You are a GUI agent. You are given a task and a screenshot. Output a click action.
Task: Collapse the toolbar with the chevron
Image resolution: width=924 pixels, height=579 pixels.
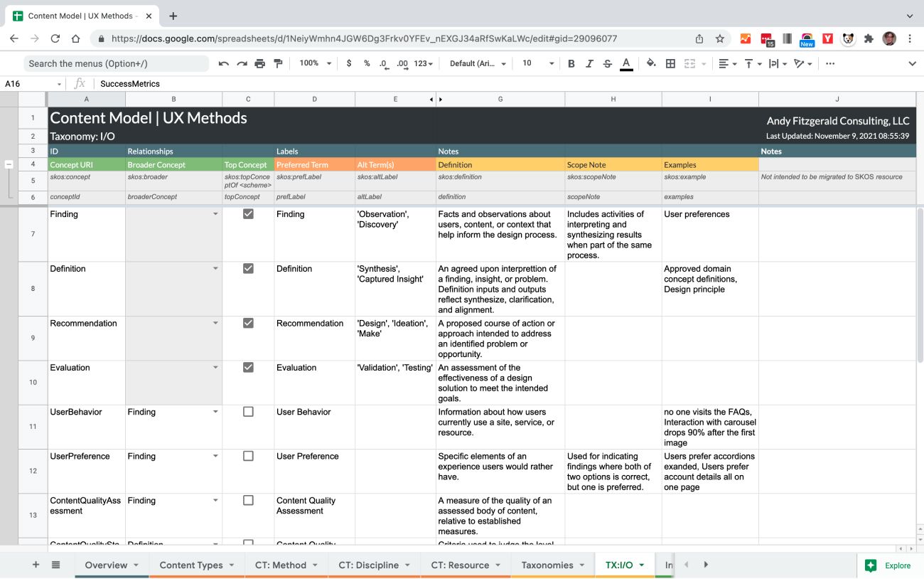[913, 64]
